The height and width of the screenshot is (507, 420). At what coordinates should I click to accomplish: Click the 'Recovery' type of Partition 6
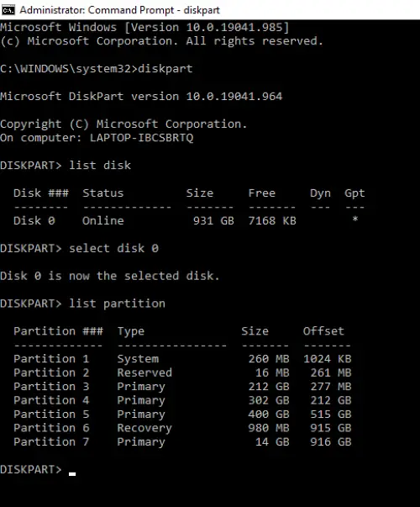pos(144,429)
